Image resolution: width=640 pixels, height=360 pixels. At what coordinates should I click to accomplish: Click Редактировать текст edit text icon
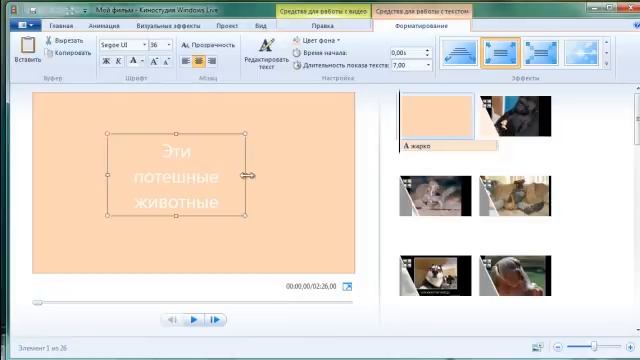(x=267, y=46)
